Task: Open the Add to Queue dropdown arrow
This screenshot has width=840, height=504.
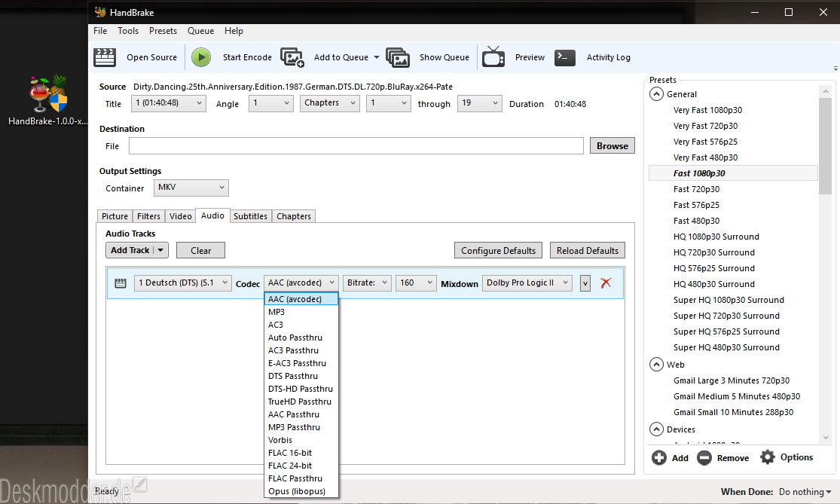Action: coord(376,57)
